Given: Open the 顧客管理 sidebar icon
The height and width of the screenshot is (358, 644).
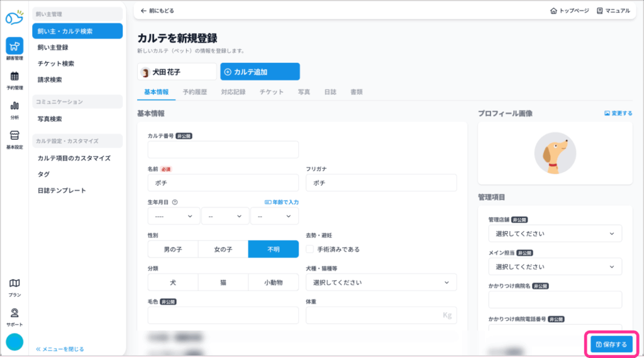Looking at the screenshot, I should pos(14,46).
